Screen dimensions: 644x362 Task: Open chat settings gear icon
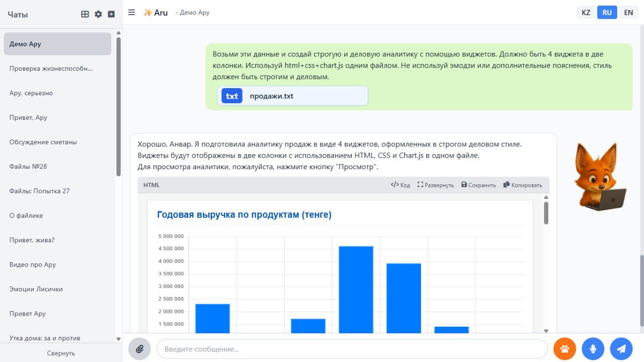tap(98, 14)
